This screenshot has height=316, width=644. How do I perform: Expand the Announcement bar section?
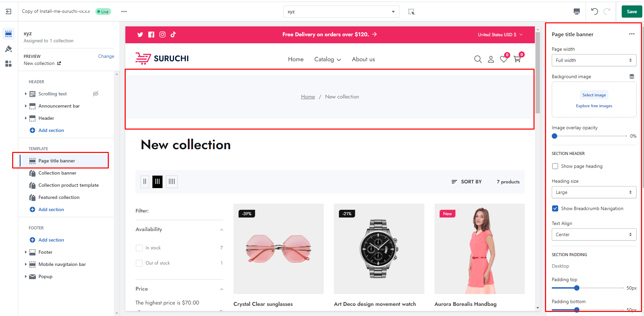coord(26,106)
